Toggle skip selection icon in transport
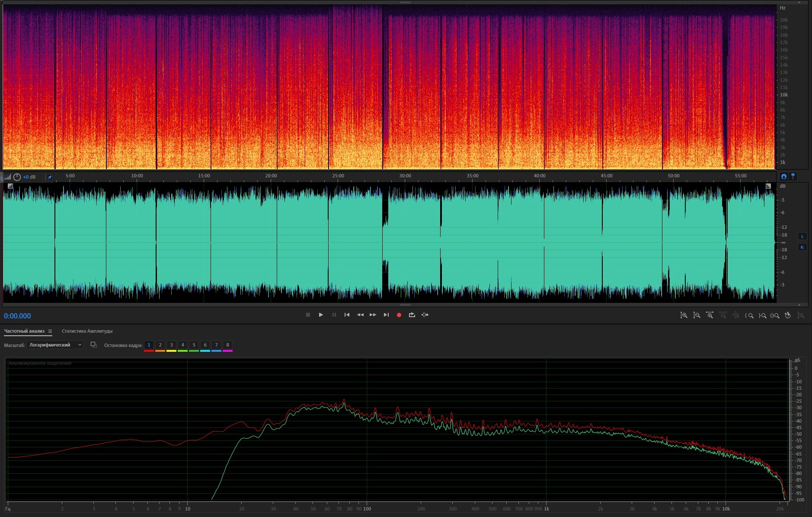The width and height of the screenshot is (812, 517). [425, 315]
